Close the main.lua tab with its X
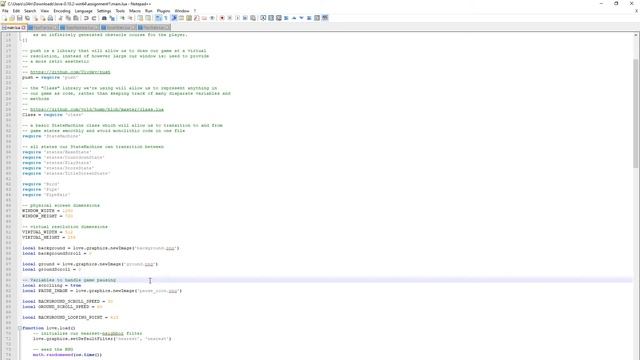 24,27
